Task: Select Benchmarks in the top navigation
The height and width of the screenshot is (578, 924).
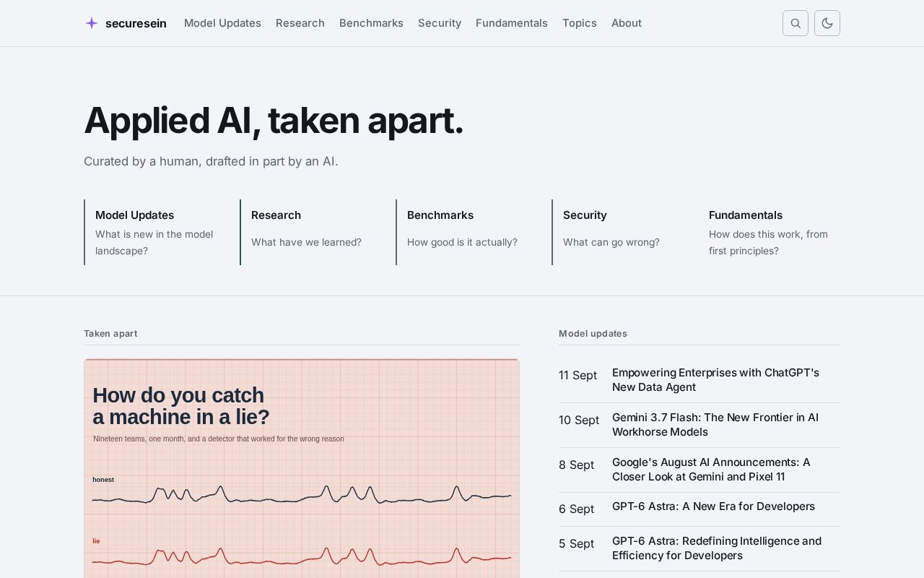Action: (371, 23)
